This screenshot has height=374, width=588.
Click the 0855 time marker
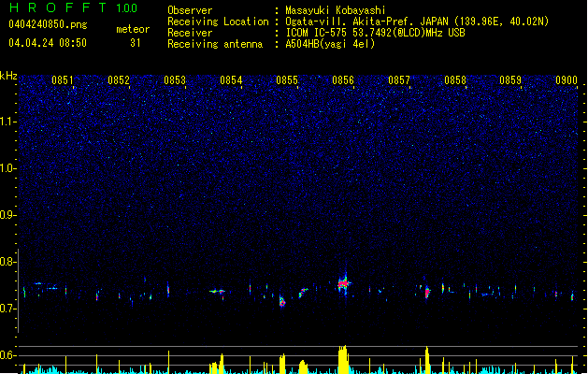(x=287, y=80)
